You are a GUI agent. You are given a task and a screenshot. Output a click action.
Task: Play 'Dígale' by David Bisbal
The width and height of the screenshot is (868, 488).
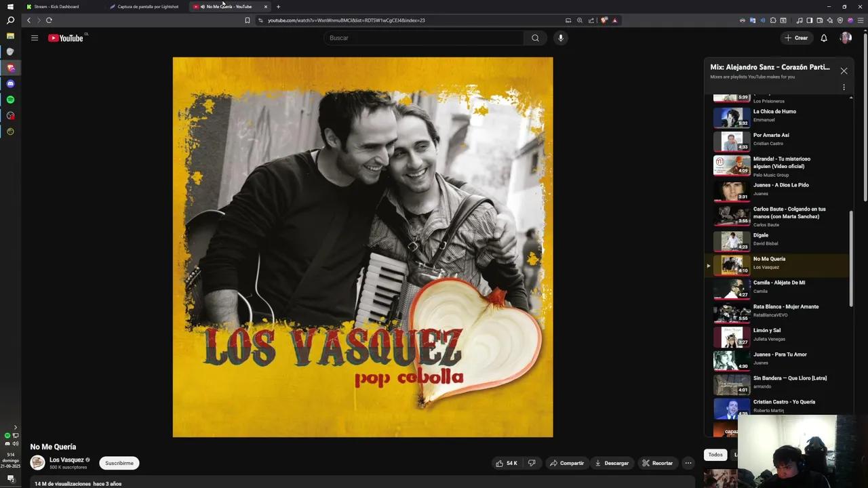pyautogui.click(x=776, y=241)
